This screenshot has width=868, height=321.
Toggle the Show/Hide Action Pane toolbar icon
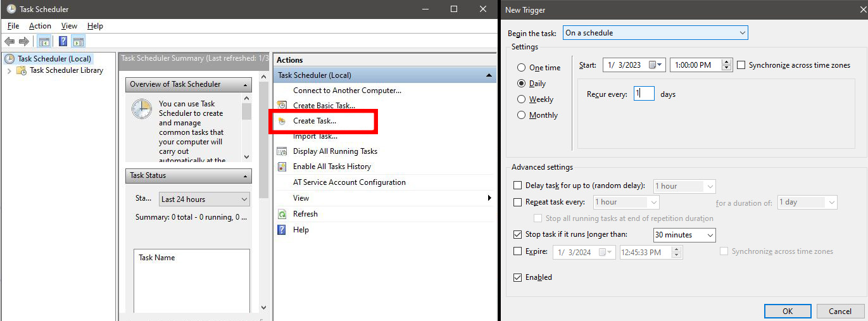[78, 41]
